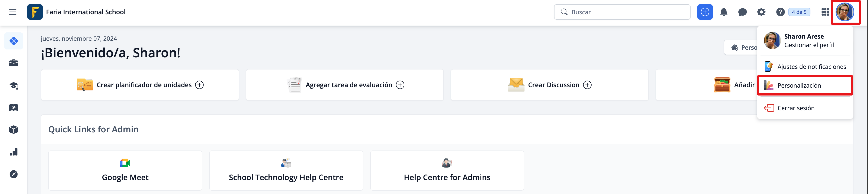Viewport: 868px width, 194px height.
Task: Open the settings gear icon
Action: pos(761,12)
